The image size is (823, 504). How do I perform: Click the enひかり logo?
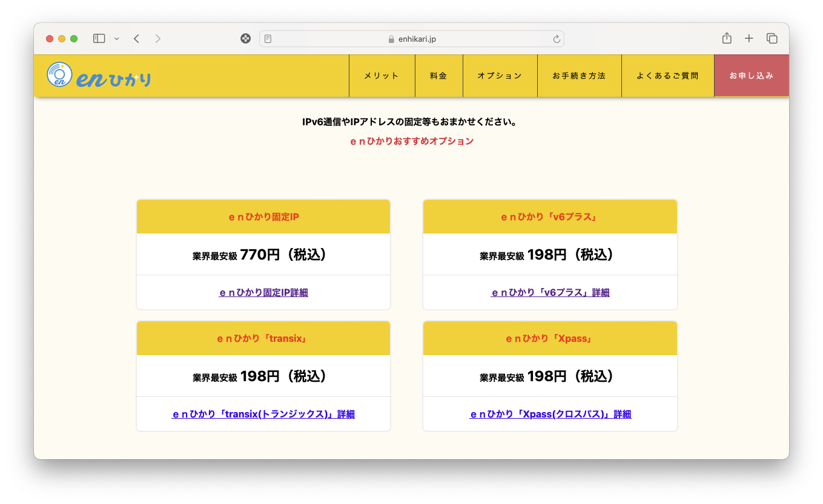pyautogui.click(x=99, y=76)
